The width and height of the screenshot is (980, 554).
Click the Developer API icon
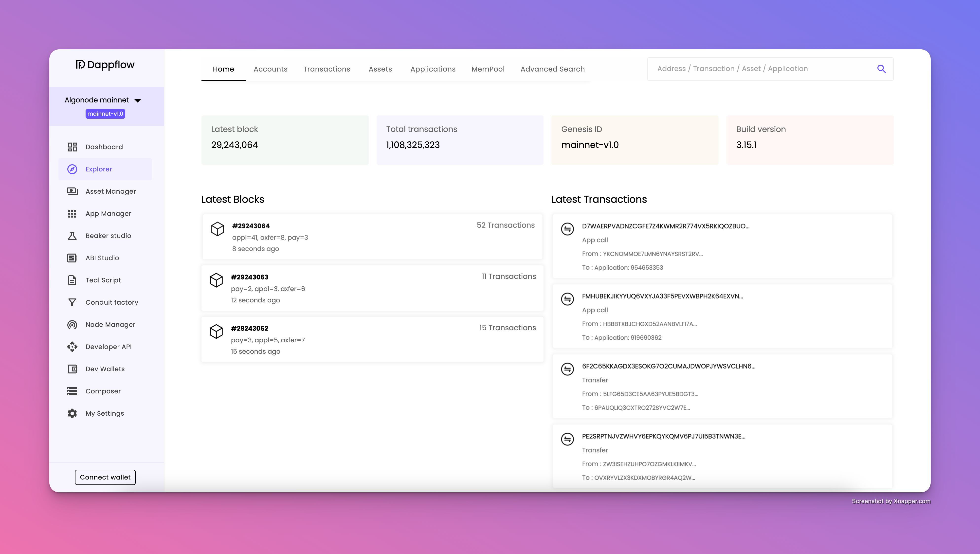coord(72,347)
